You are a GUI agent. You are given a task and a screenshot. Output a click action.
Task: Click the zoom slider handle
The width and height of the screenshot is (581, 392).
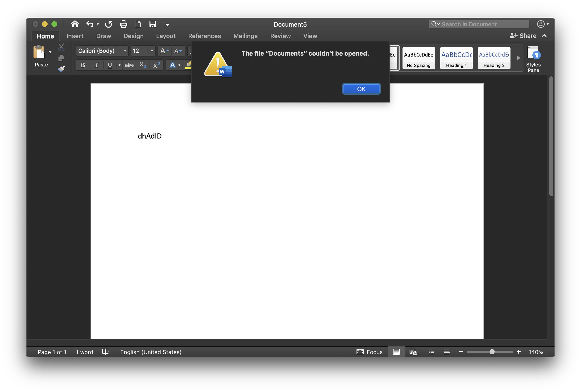click(x=492, y=352)
